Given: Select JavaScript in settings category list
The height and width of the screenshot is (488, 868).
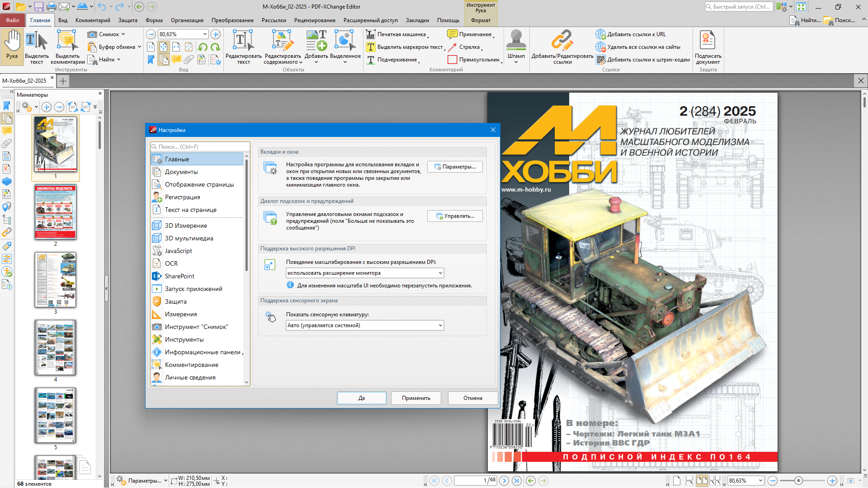Looking at the screenshot, I should click(x=178, y=251).
